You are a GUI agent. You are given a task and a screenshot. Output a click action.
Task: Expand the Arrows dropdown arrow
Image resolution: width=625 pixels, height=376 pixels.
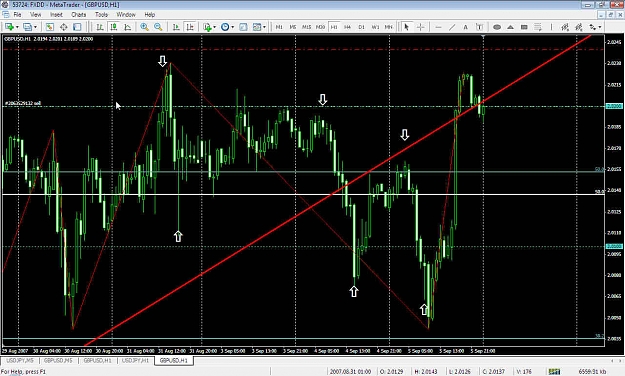pyautogui.click(x=600, y=27)
